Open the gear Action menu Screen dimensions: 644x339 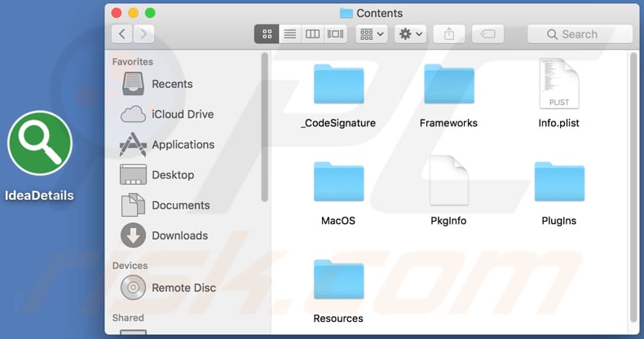point(410,34)
